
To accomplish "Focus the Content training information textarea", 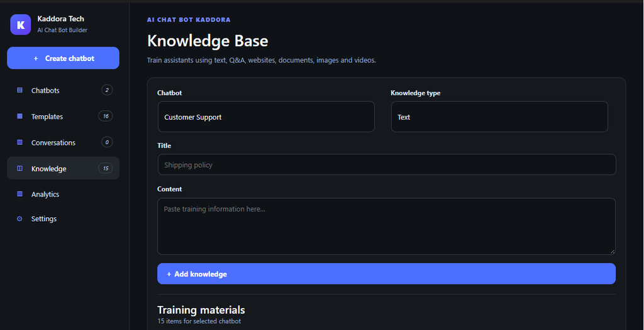I will [x=387, y=226].
